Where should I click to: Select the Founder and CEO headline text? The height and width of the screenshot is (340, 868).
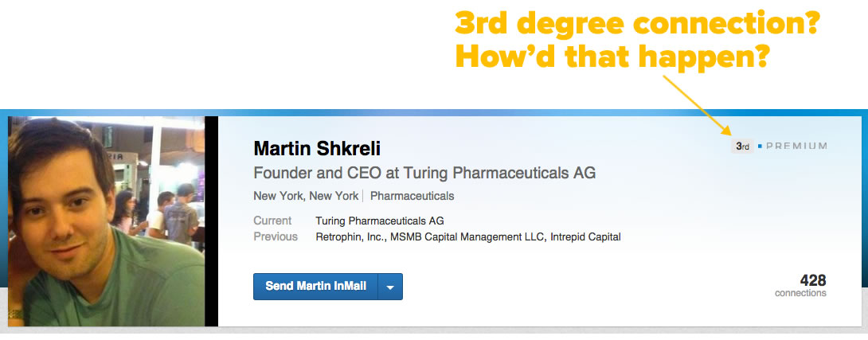(424, 173)
